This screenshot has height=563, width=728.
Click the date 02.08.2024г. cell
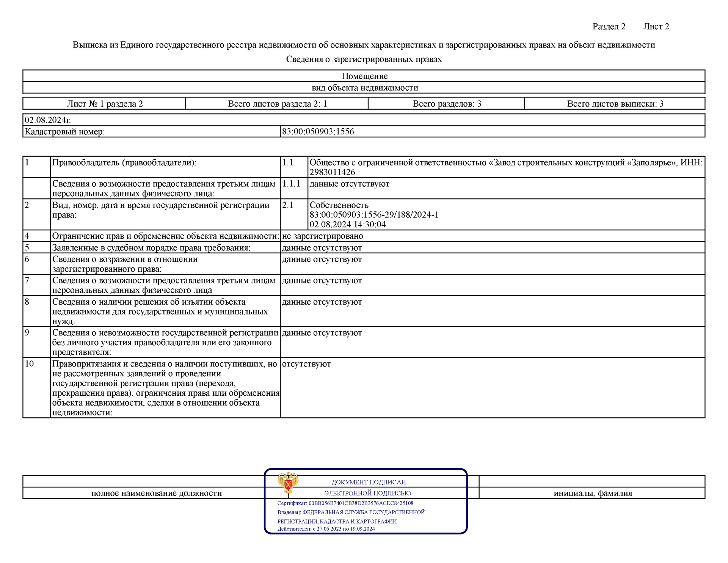48,120
